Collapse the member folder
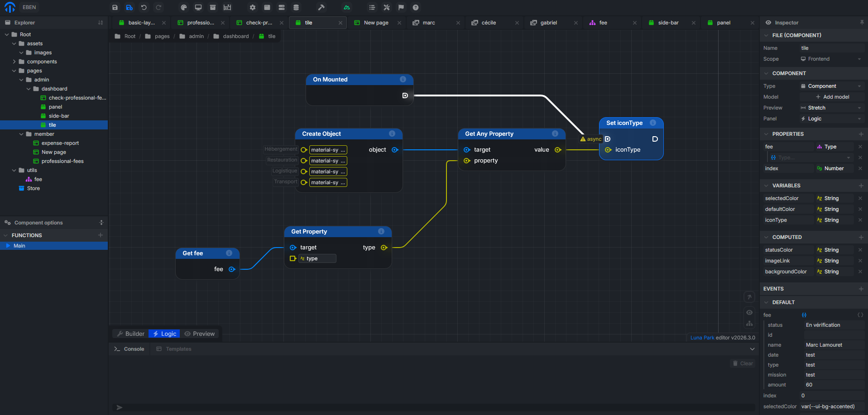The width and height of the screenshot is (868, 415). [21, 134]
